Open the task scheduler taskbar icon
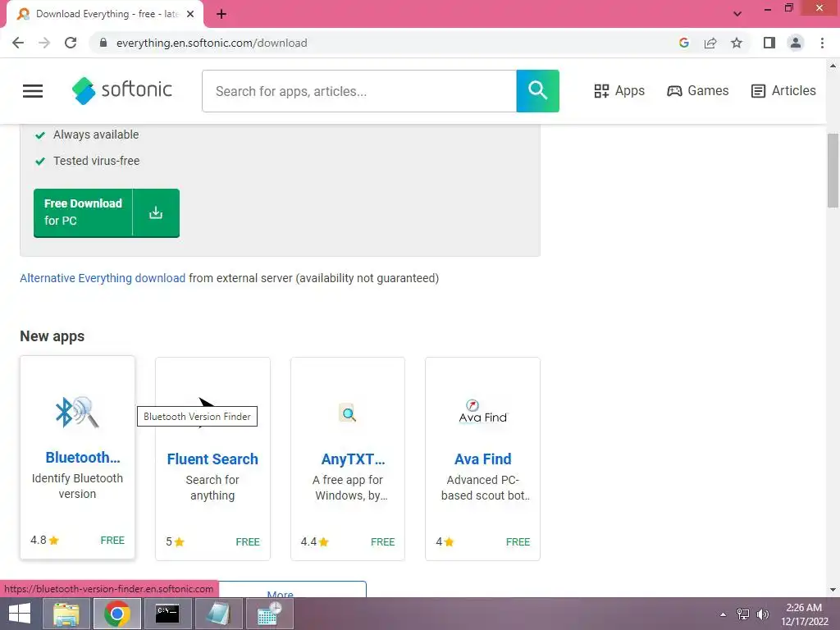840x630 pixels. 269,614
